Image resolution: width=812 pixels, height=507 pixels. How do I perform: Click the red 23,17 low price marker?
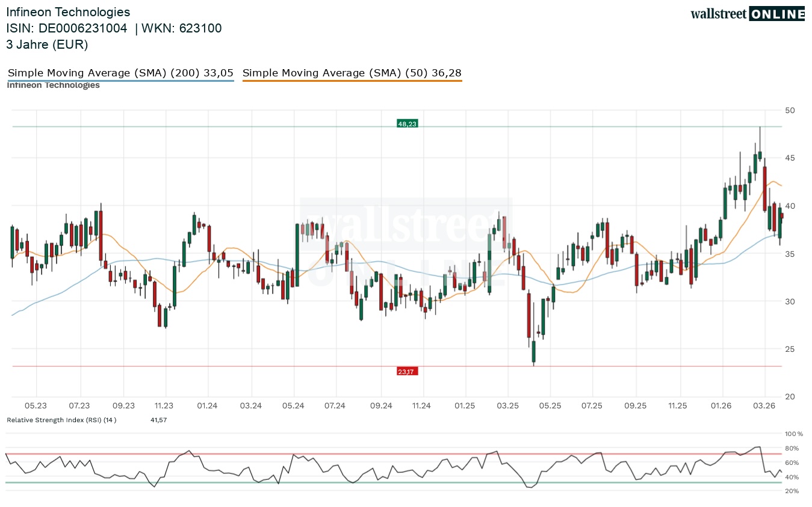407,372
